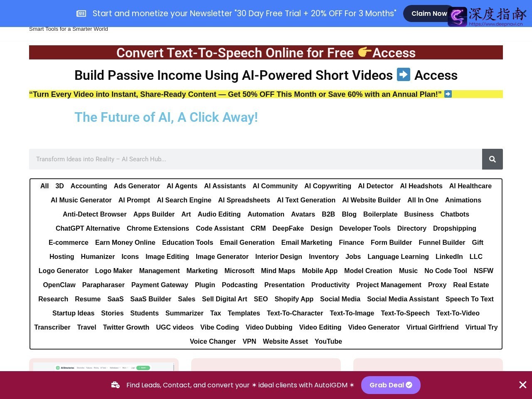Choose the YouTube category
532x399 pixels.
pos(328,341)
